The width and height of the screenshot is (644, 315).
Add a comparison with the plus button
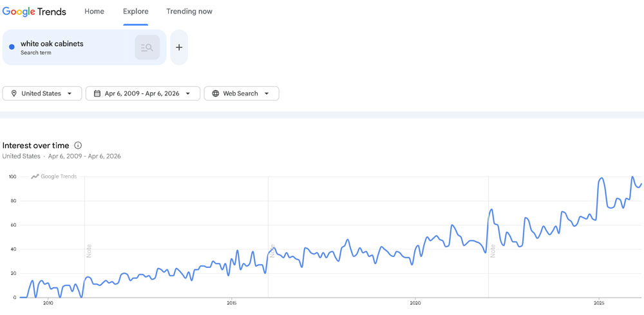coord(179,48)
